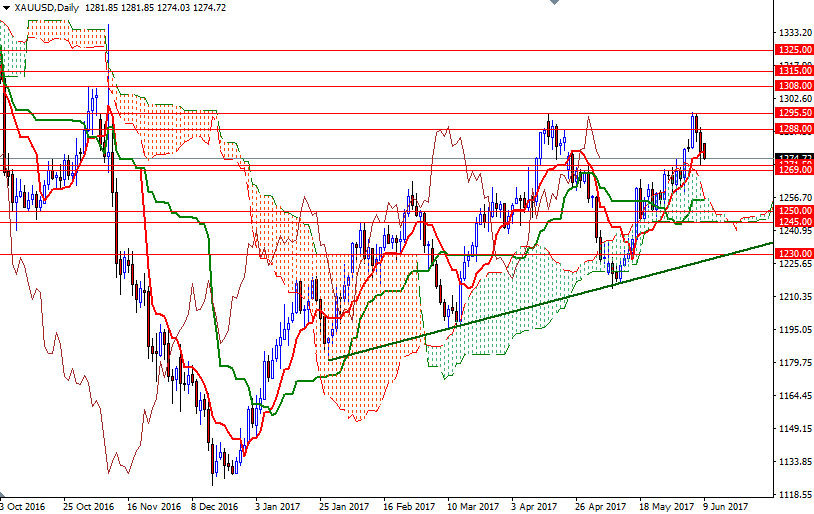814x514 pixels.
Task: Click the 16 Nov 2016 date label
Action: click(154, 507)
